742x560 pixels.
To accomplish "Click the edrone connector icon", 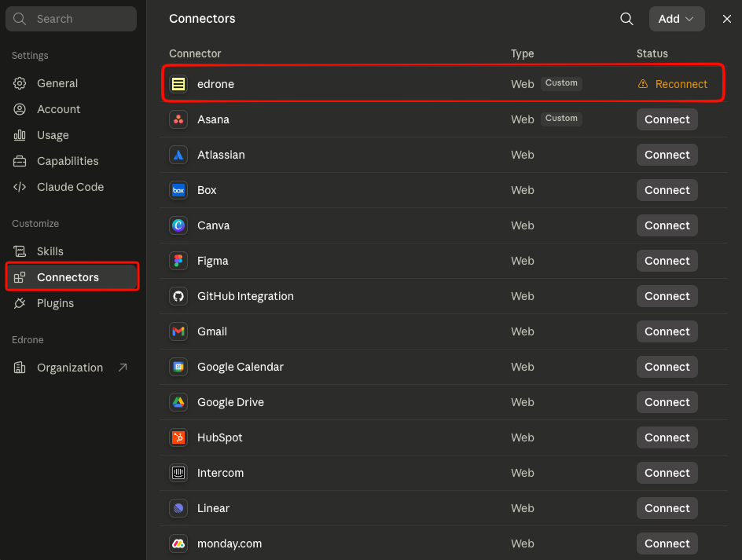I will pos(178,84).
